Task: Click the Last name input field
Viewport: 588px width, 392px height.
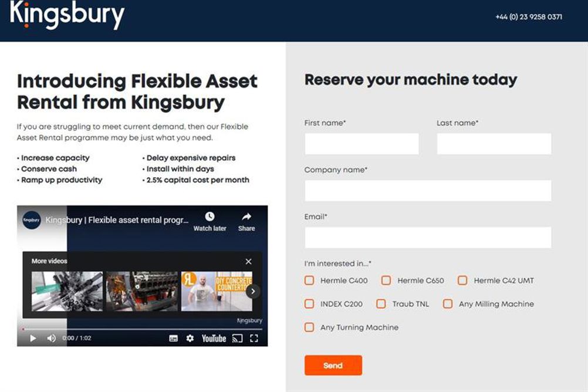Action: (x=494, y=144)
